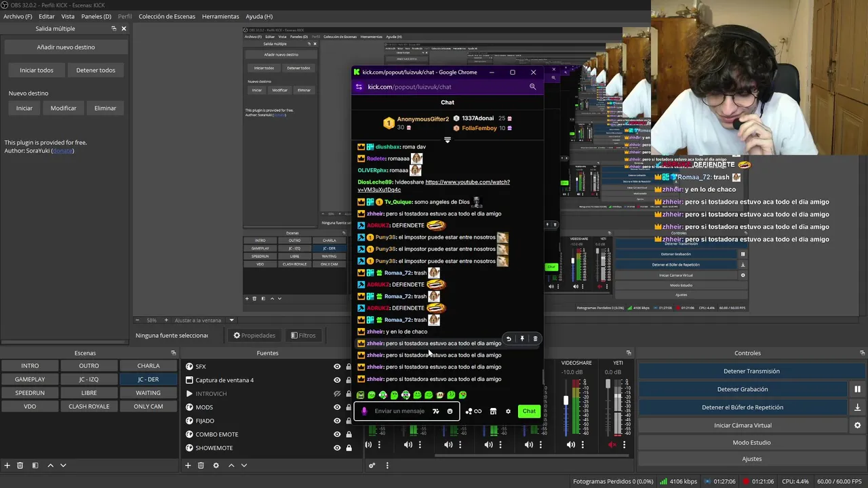Viewport: 868px width, 488px height.
Task: Pin the hovered chat message
Action: point(522,339)
